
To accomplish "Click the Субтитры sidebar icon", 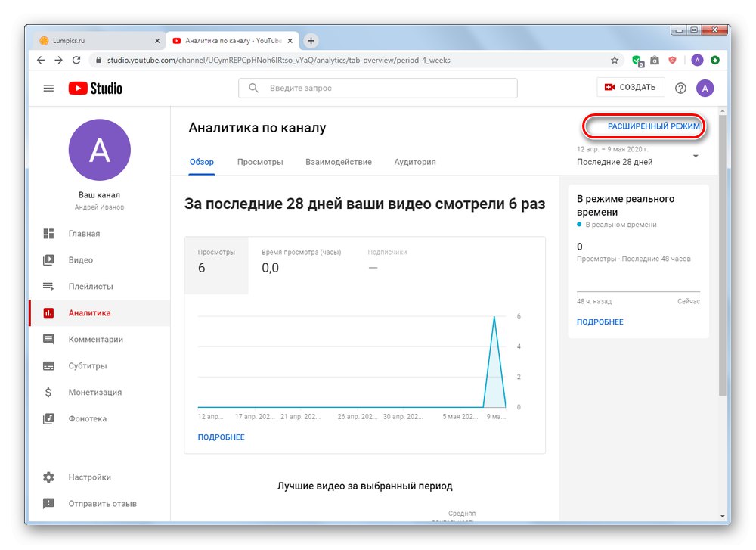I will (48, 365).
